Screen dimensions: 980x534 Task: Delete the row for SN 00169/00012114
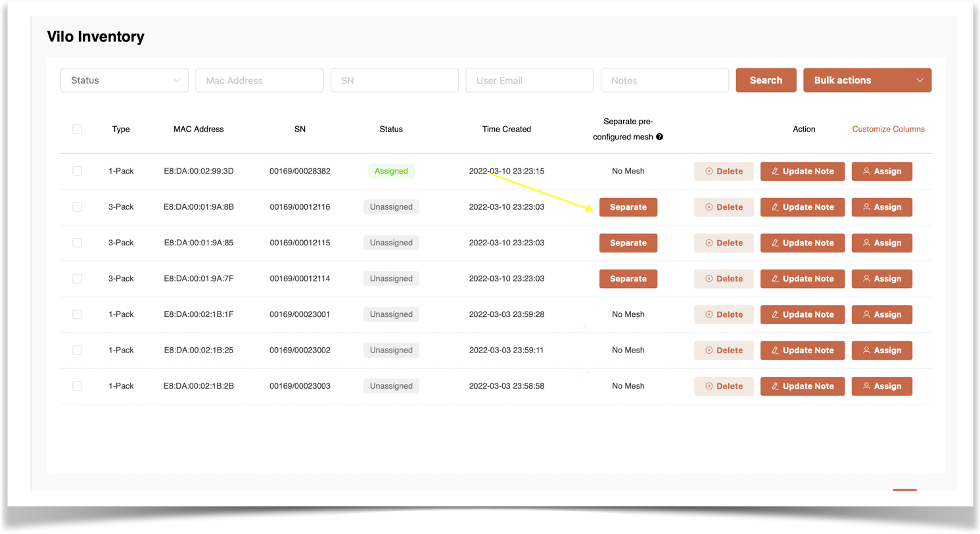point(724,279)
